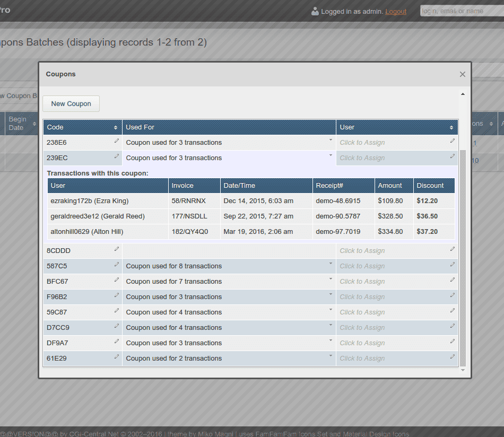Click user pencil icon in 59C87 row
The image size is (504, 437).
pos(452,311)
